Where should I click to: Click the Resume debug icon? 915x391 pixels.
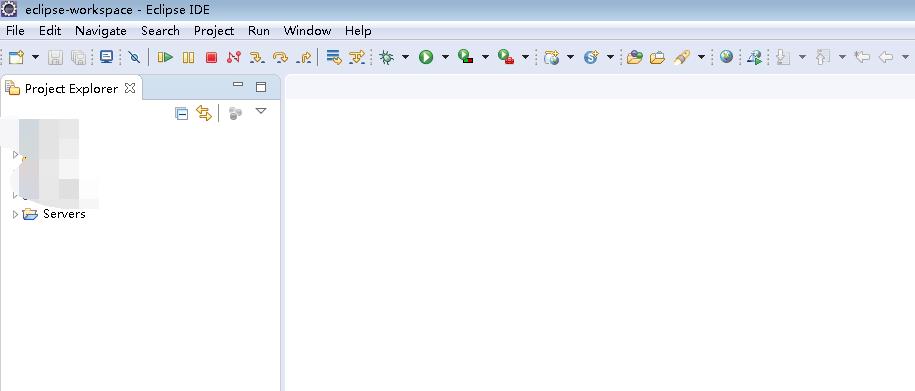(x=166, y=57)
